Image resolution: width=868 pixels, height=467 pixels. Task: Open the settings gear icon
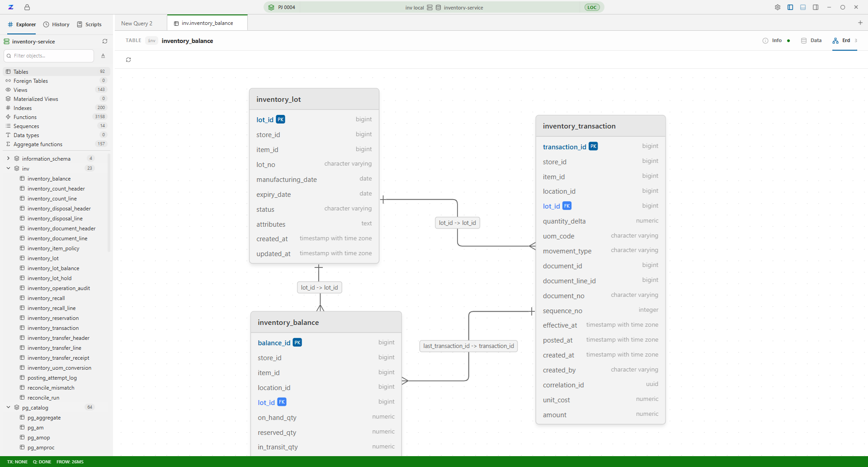point(778,7)
